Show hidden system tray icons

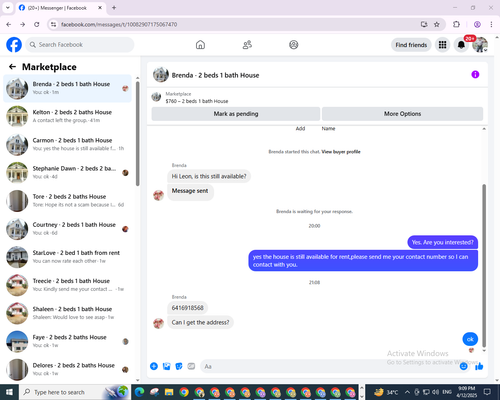click(x=407, y=392)
